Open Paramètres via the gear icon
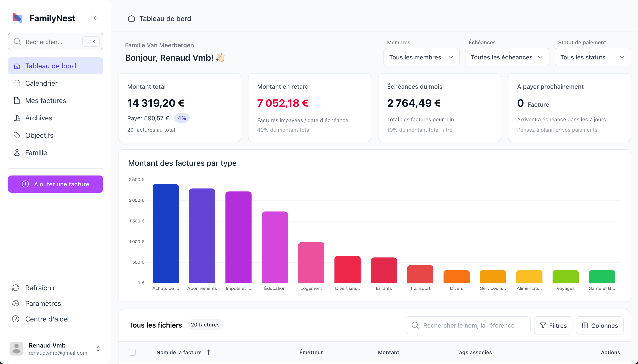This screenshot has height=364, width=638. tap(16, 303)
